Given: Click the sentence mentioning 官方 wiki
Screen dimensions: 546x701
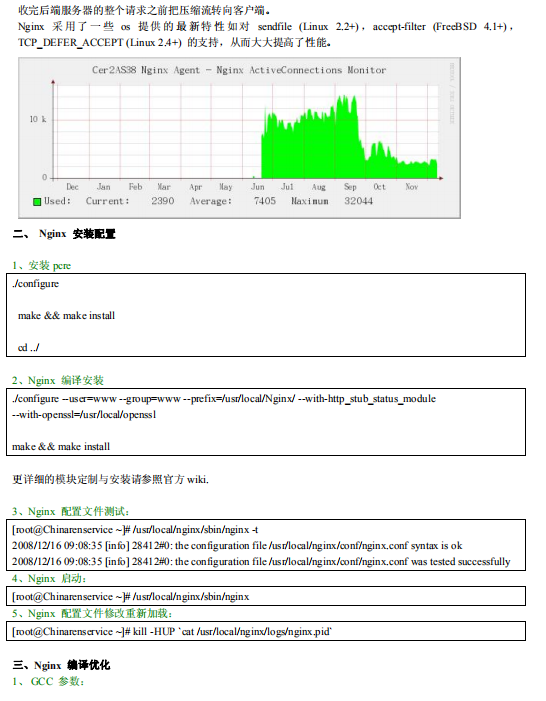Looking at the screenshot, I should click(x=110, y=480).
